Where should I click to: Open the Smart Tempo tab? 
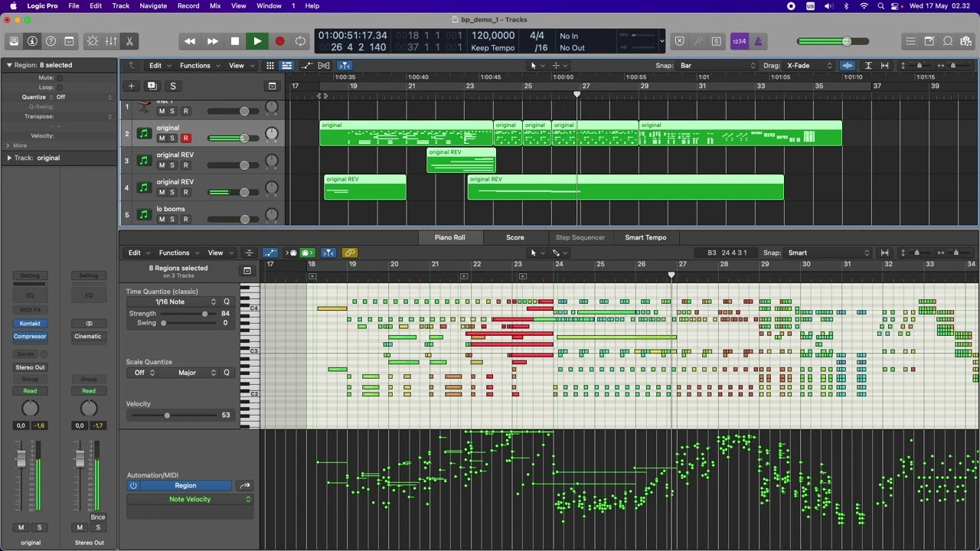[x=645, y=237]
